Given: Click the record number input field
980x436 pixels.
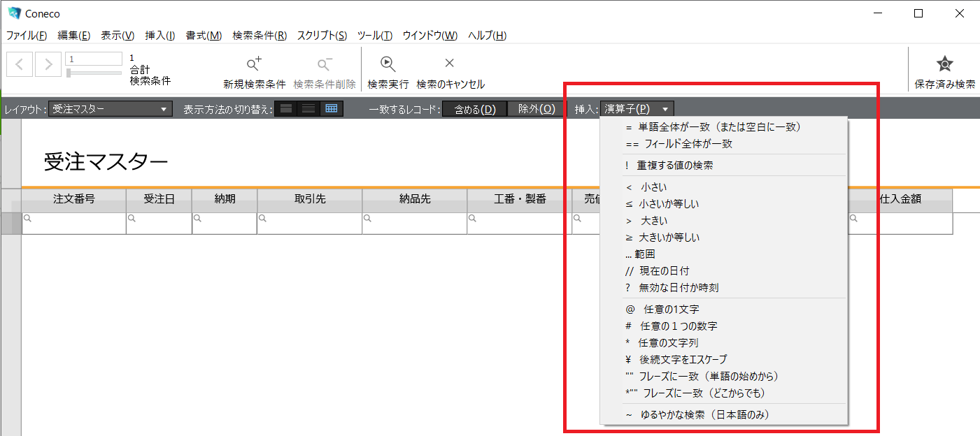Looking at the screenshot, I should pyautogui.click(x=94, y=59).
